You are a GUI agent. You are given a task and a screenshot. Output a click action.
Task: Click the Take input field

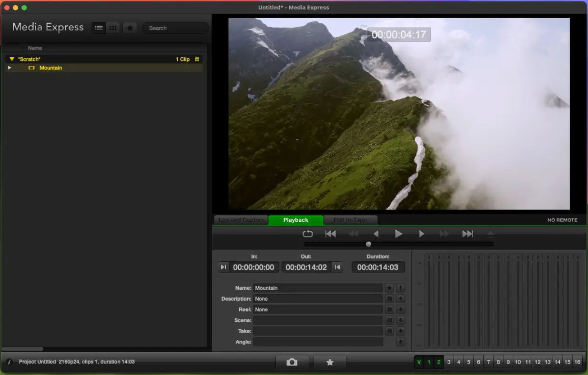coord(318,331)
